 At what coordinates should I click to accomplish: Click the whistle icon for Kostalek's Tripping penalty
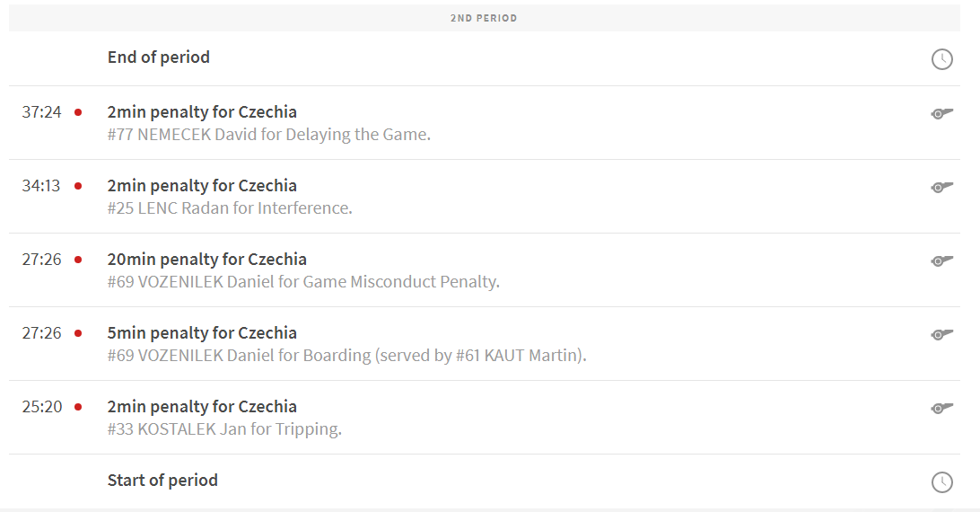point(941,408)
